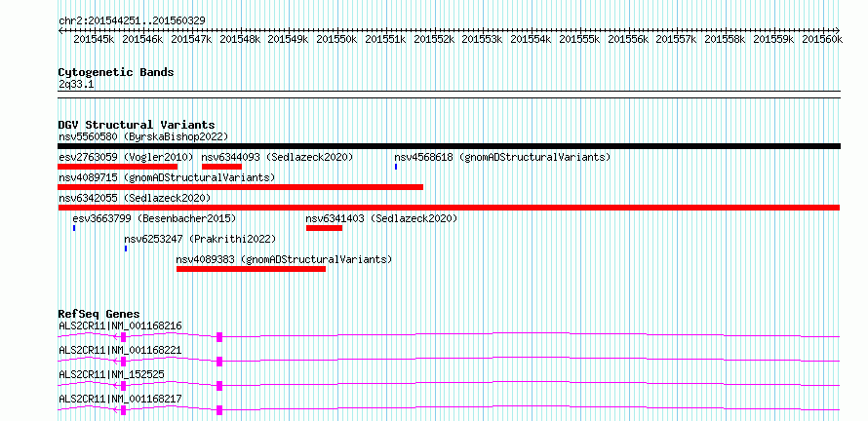Click the black nsv5560580 variant bar
This screenshot has width=868, height=421.
(449, 146)
